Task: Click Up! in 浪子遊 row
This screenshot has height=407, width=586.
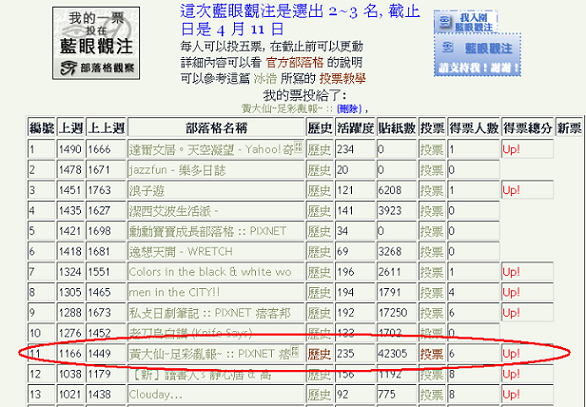Action: [511, 191]
